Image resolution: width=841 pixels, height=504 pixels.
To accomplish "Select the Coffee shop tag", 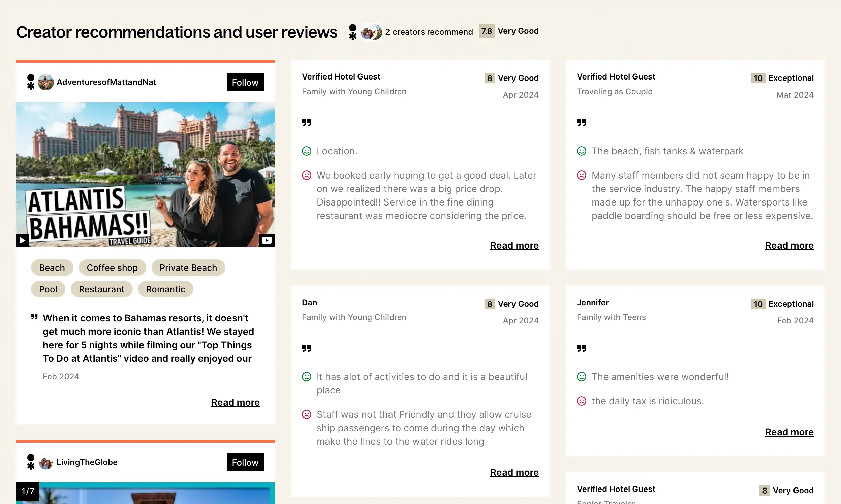I will click(x=113, y=267).
